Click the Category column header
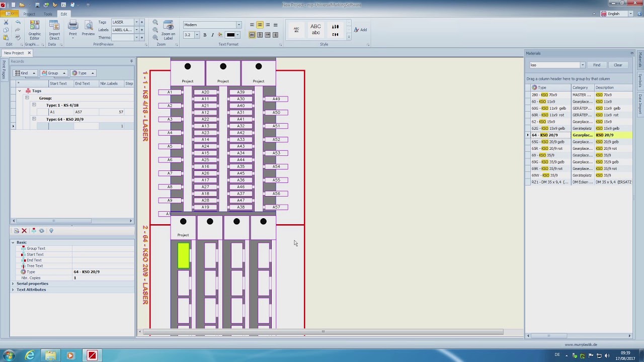644x362 pixels. [x=583, y=87]
